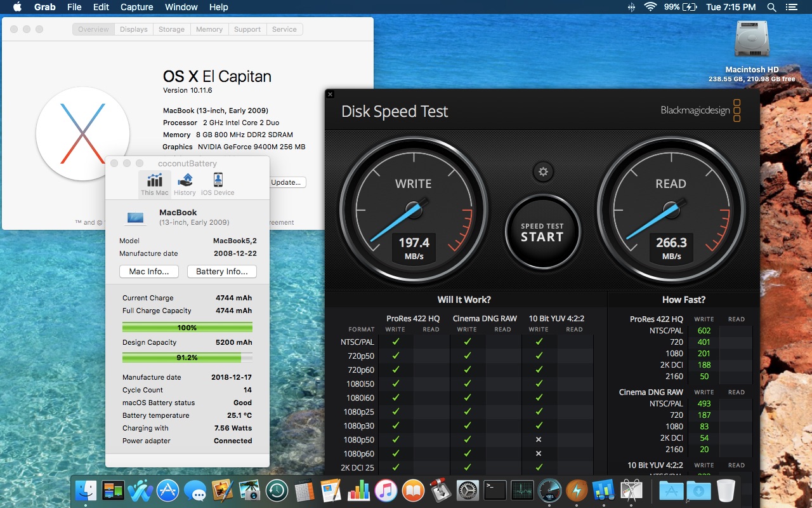Switch to Service tab in About This Mac
Image resolution: width=812 pixels, height=508 pixels.
(284, 29)
